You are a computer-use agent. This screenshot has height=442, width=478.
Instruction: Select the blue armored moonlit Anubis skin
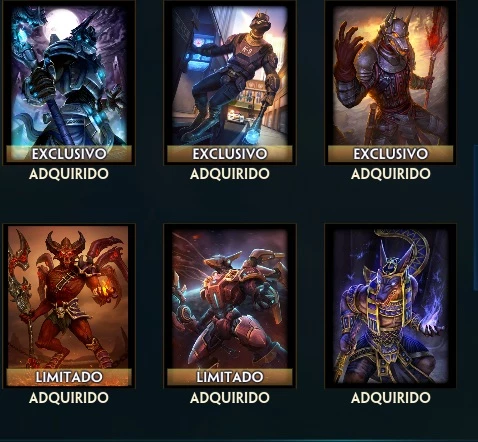coord(69,83)
